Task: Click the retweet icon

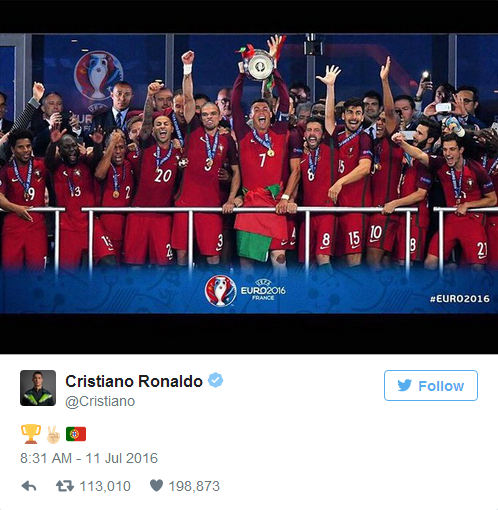Action: [x=65, y=486]
